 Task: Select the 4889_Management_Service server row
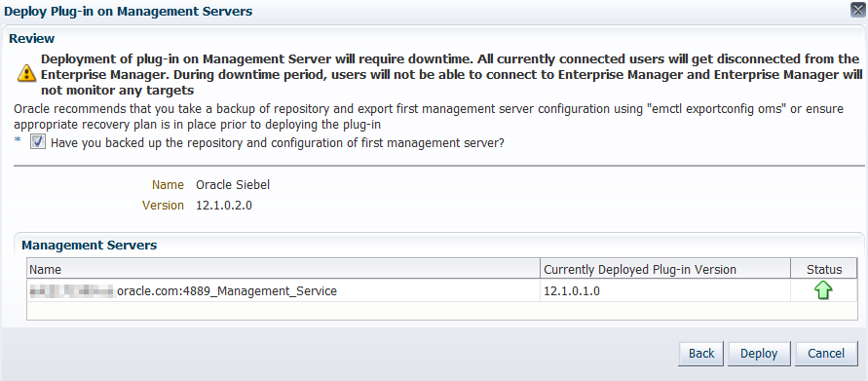pyautogui.click(x=442, y=290)
